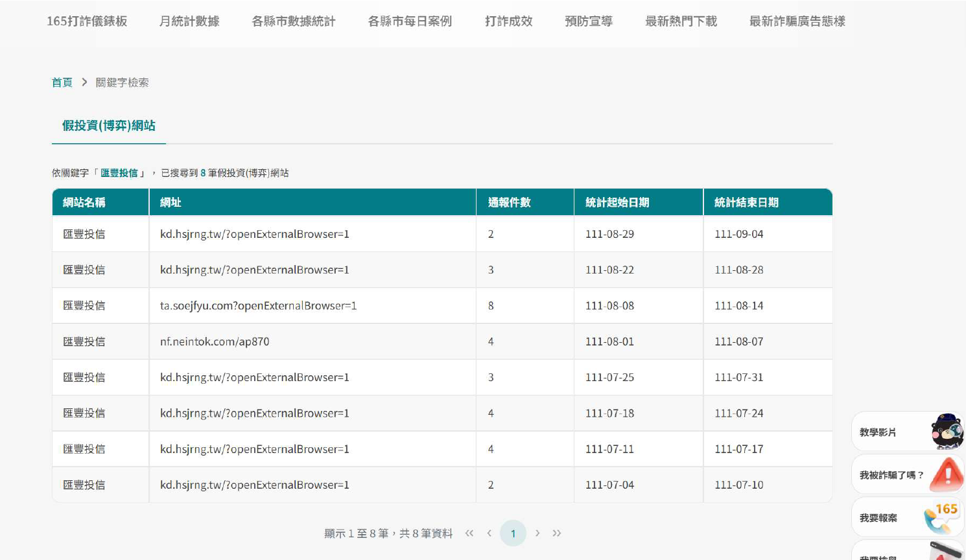Click the 首頁 breadcrumb link

[62, 82]
